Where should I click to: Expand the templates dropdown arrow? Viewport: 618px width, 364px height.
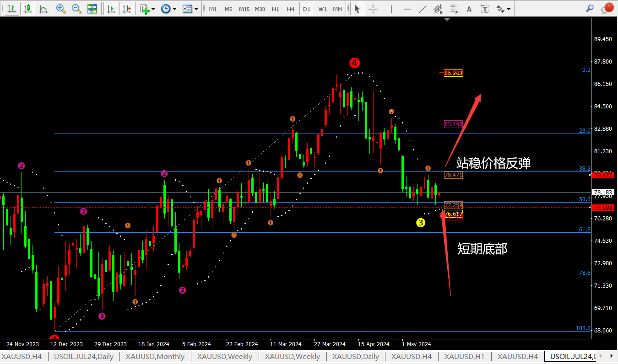196,9
